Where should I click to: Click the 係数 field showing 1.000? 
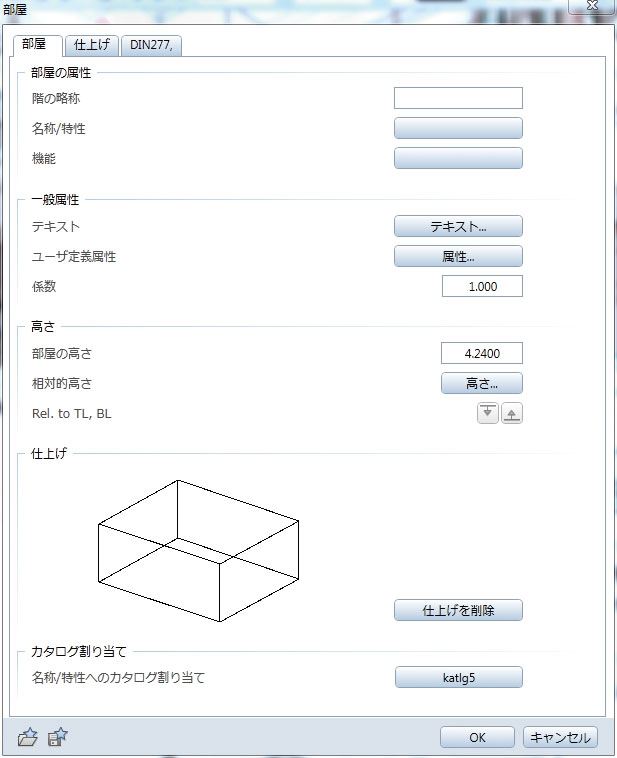pyautogui.click(x=482, y=286)
